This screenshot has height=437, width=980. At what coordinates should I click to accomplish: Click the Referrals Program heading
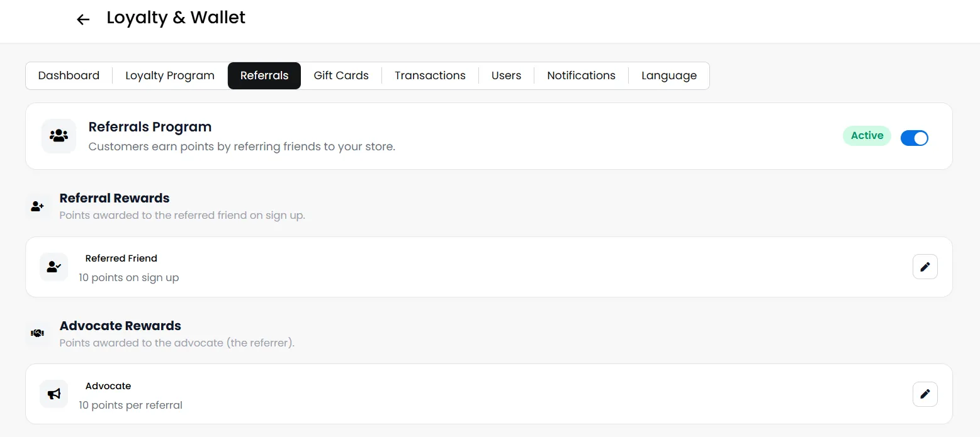click(150, 126)
